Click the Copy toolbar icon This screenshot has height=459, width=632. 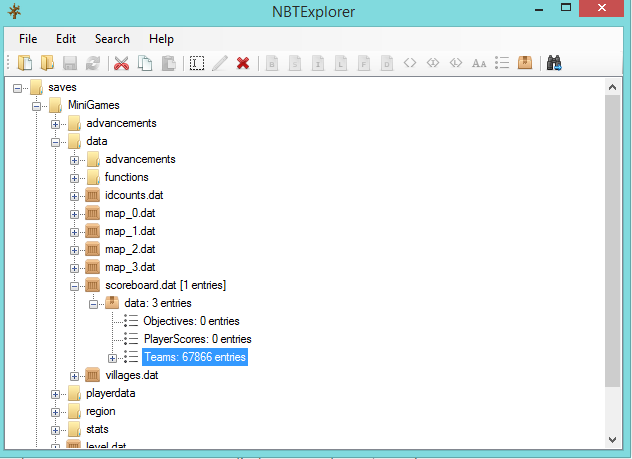click(x=145, y=63)
